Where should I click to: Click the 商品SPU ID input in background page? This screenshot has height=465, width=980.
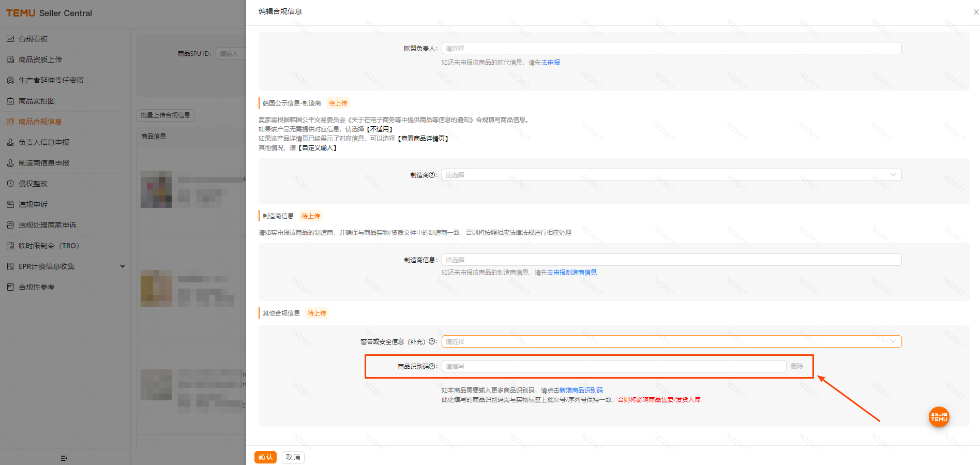[x=231, y=53]
